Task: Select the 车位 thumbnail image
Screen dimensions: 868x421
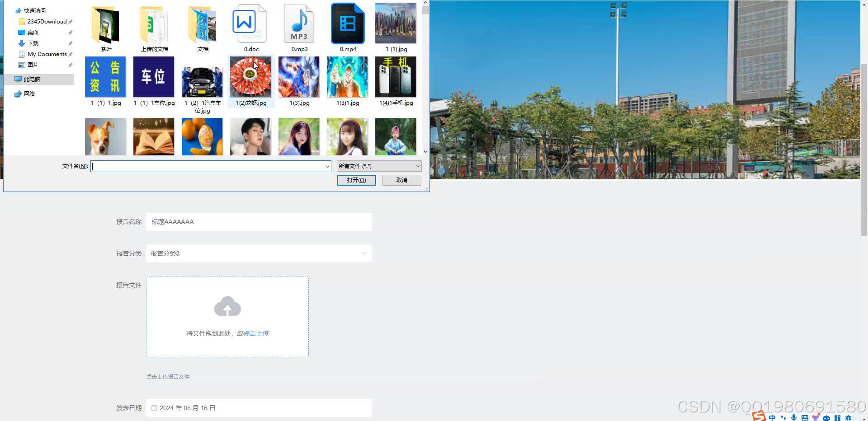Action: [154, 77]
